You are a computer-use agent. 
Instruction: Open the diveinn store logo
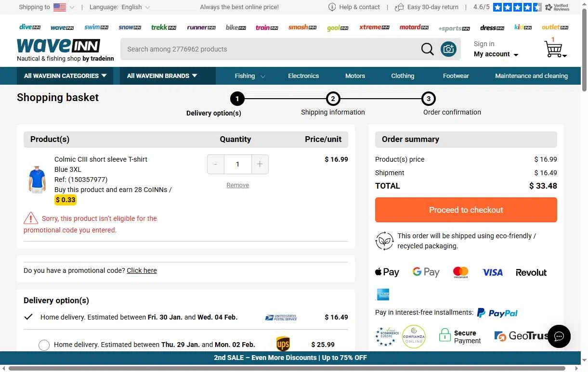coord(30,27)
